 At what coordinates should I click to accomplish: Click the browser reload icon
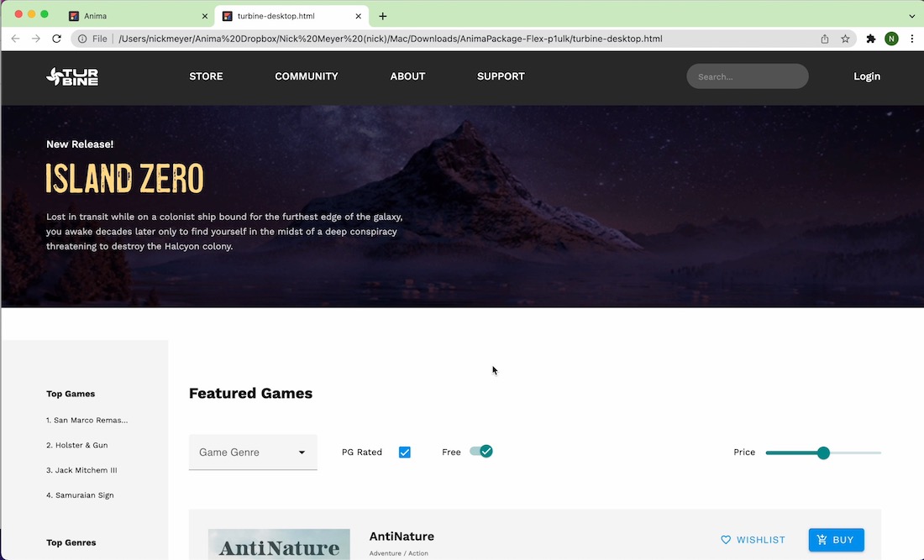57,39
